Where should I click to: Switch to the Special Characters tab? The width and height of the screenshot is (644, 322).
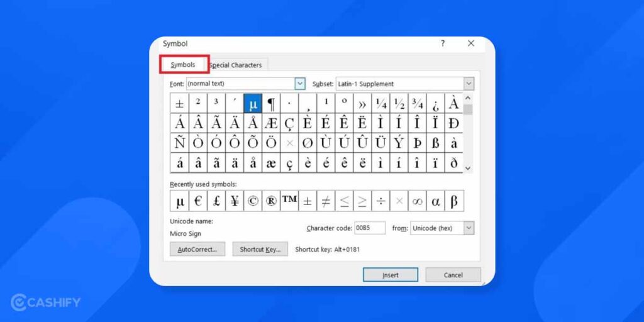[x=236, y=65]
